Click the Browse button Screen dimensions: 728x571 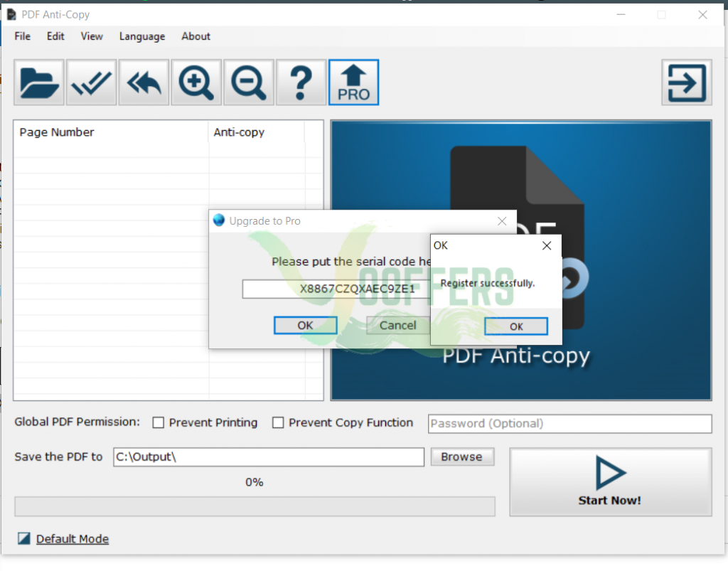click(x=462, y=457)
